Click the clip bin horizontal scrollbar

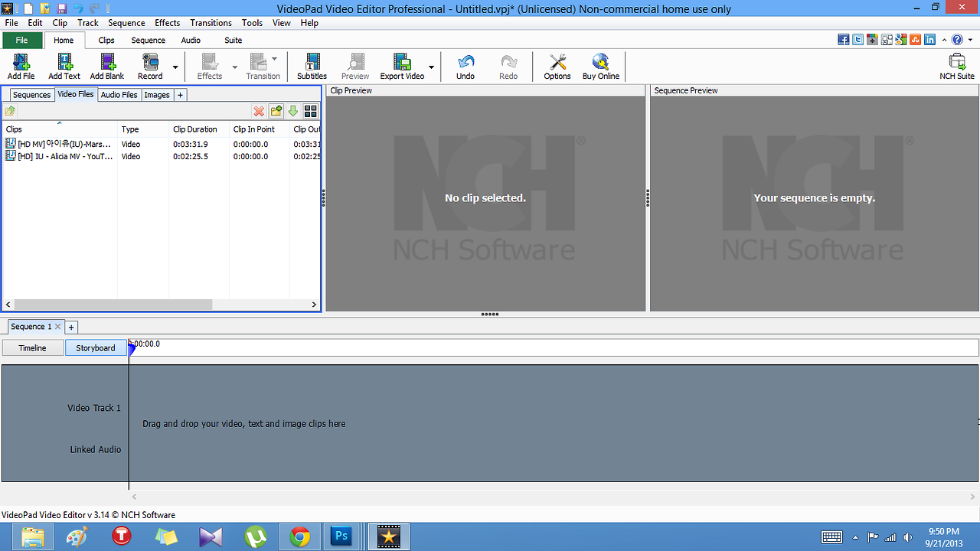[112, 304]
